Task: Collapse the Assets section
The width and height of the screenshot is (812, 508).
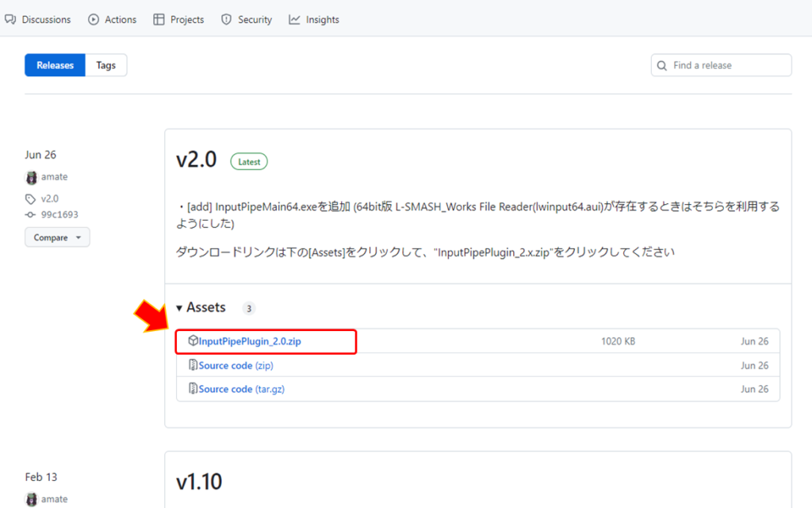Action: 179,307
